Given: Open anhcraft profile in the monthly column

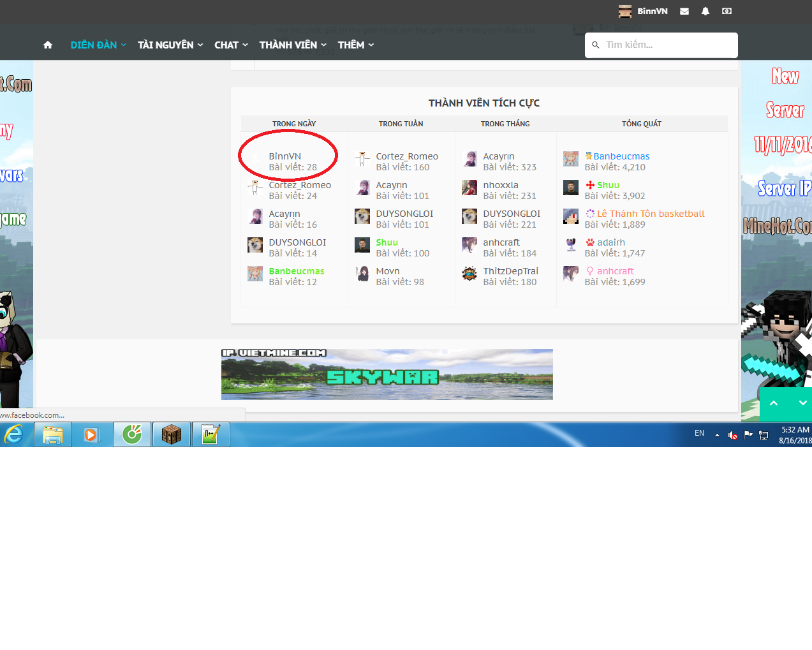Looking at the screenshot, I should tap(501, 242).
